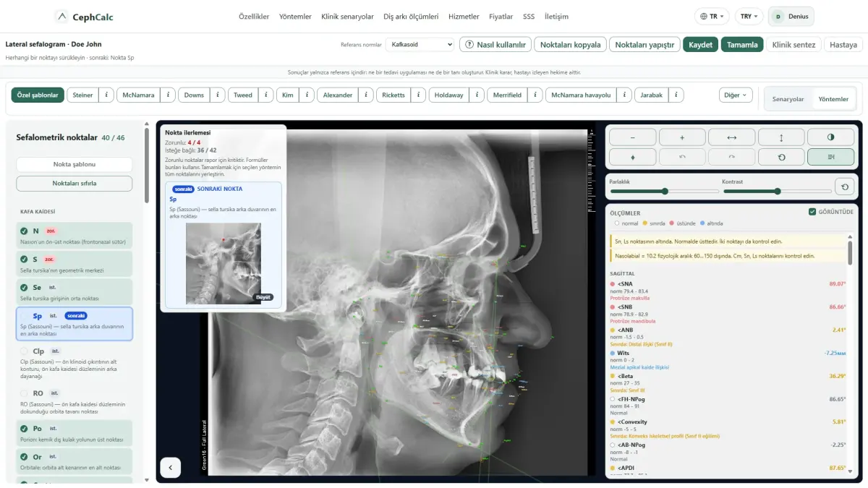The image size is (868, 488).
Task: Reset the image view with circular arrow
Action: tap(781, 157)
